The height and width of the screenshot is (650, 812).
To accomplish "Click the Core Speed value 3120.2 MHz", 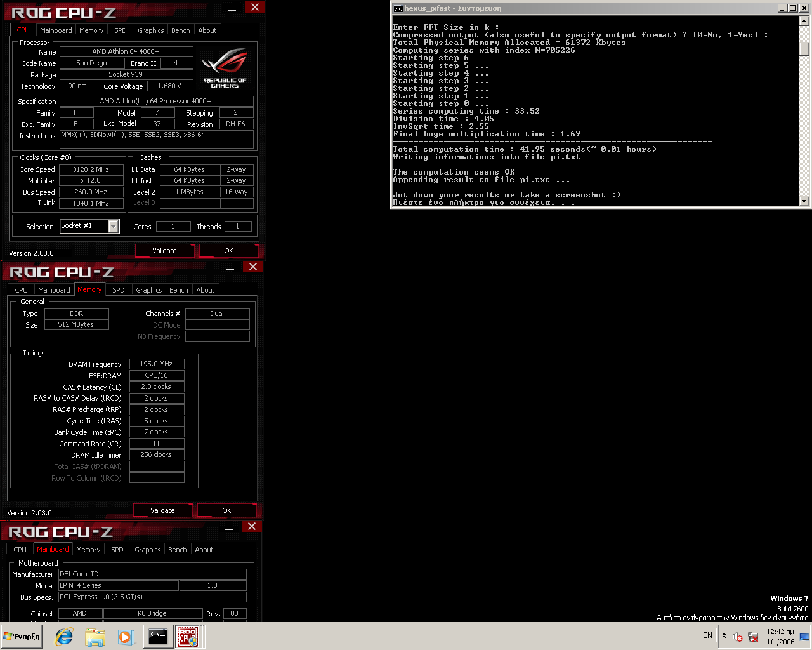I will tap(91, 169).
